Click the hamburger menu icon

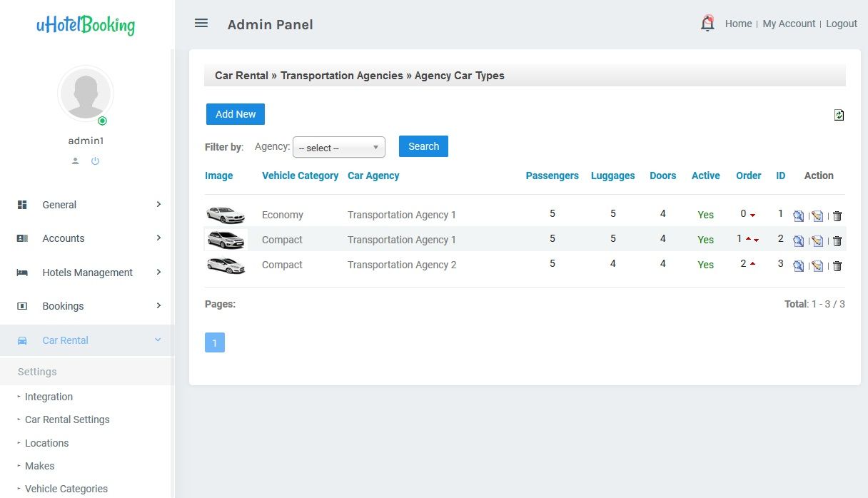tap(201, 24)
